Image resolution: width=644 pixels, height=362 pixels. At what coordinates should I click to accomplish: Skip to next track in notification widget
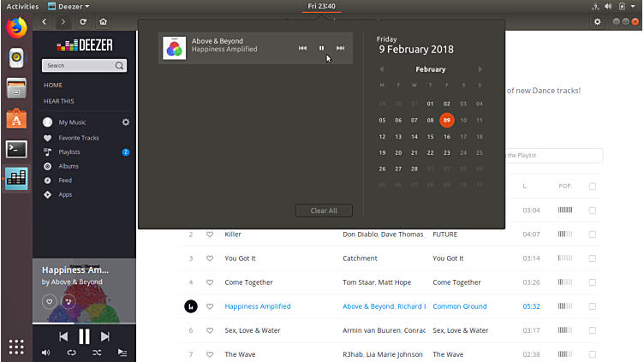(340, 49)
